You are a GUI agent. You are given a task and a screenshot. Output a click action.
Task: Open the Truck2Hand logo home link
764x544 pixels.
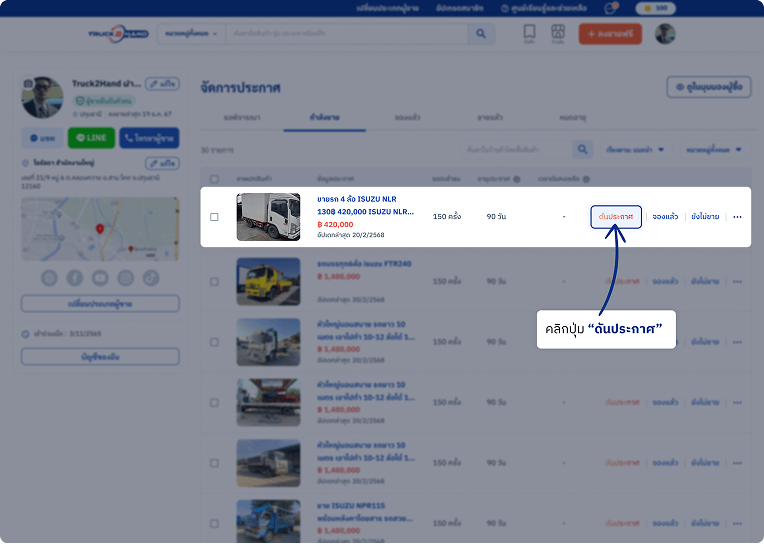[118, 34]
